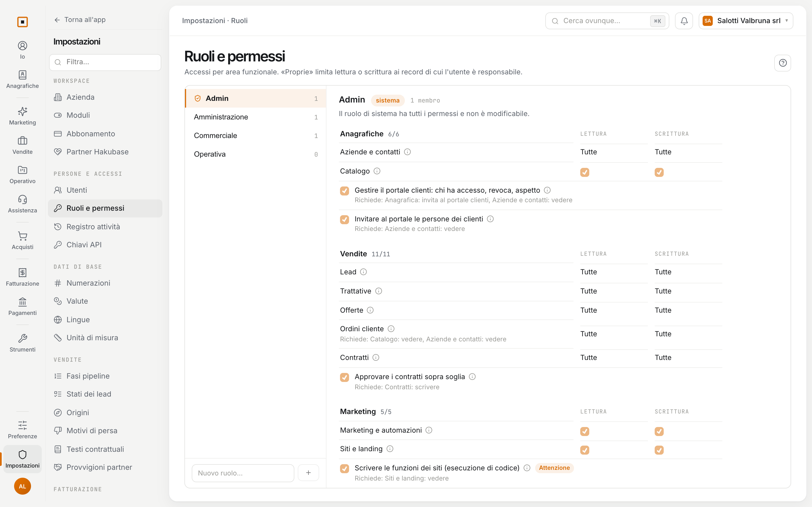The height and width of the screenshot is (507, 812).
Task: Open Lead Lettura Tutte selector
Action: (x=588, y=272)
